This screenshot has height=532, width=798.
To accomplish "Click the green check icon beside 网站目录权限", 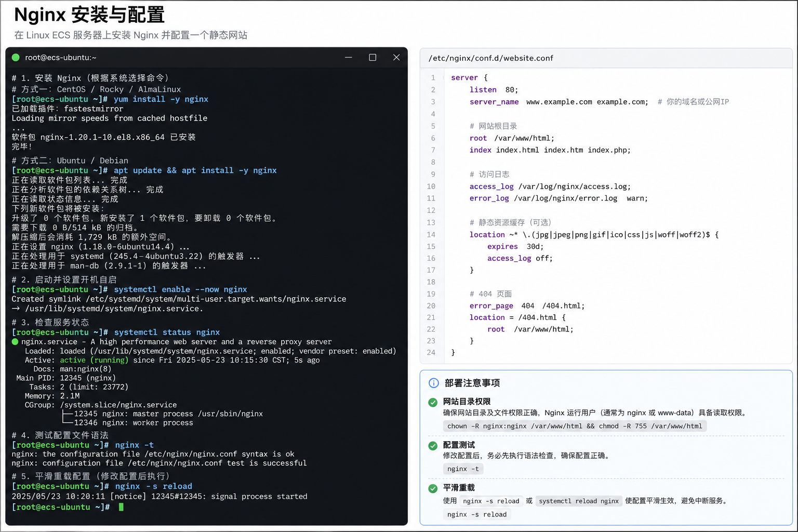I will click(x=433, y=402).
